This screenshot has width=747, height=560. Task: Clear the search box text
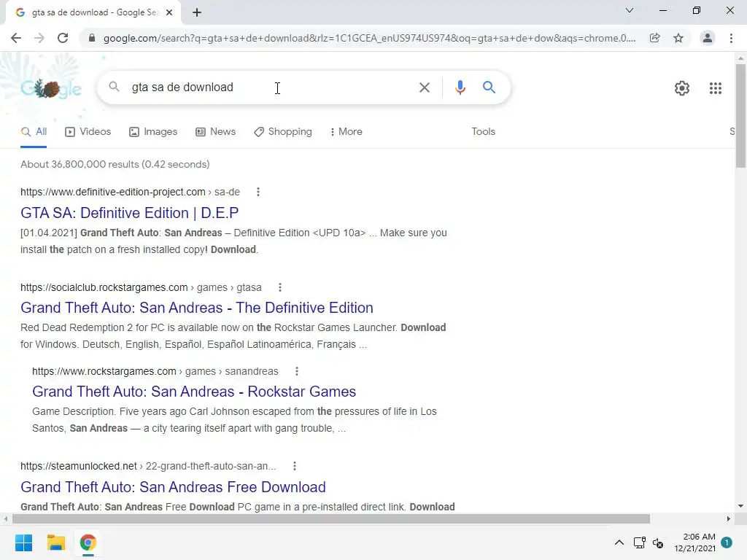point(424,87)
